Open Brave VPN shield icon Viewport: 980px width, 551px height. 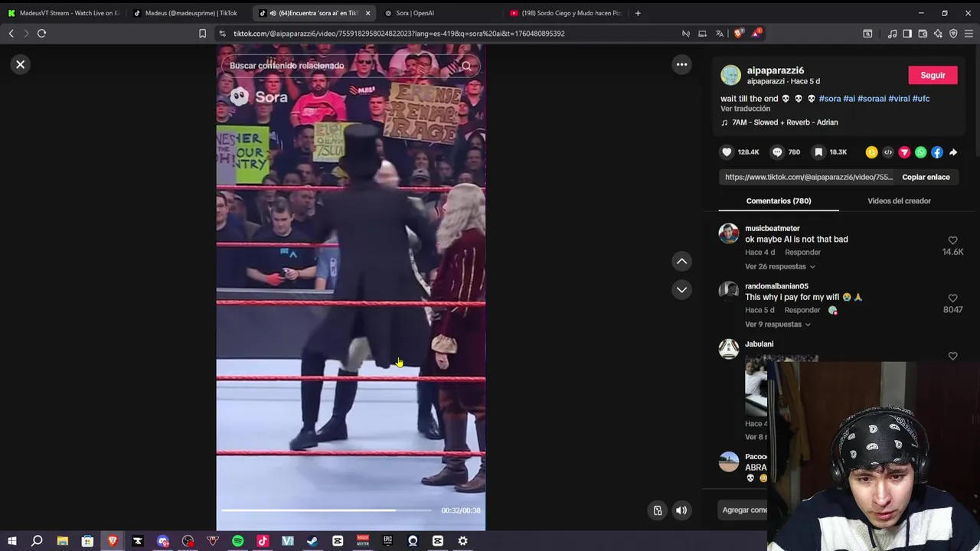pyautogui.click(x=953, y=34)
